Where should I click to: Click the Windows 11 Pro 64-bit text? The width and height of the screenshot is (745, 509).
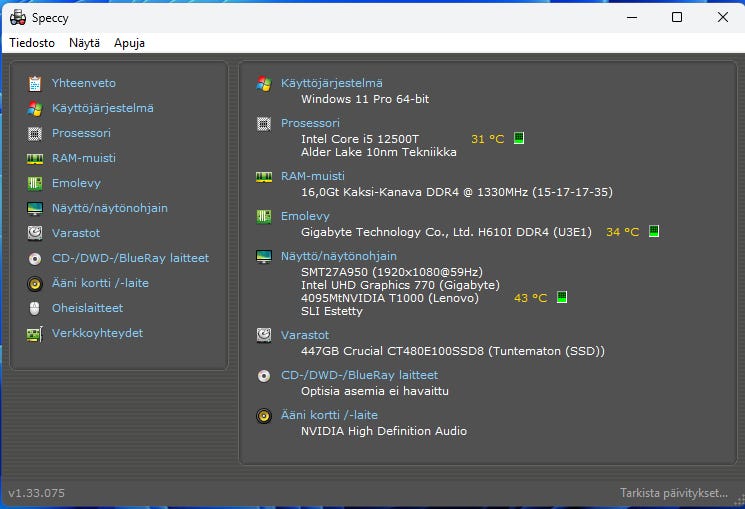[x=365, y=99]
